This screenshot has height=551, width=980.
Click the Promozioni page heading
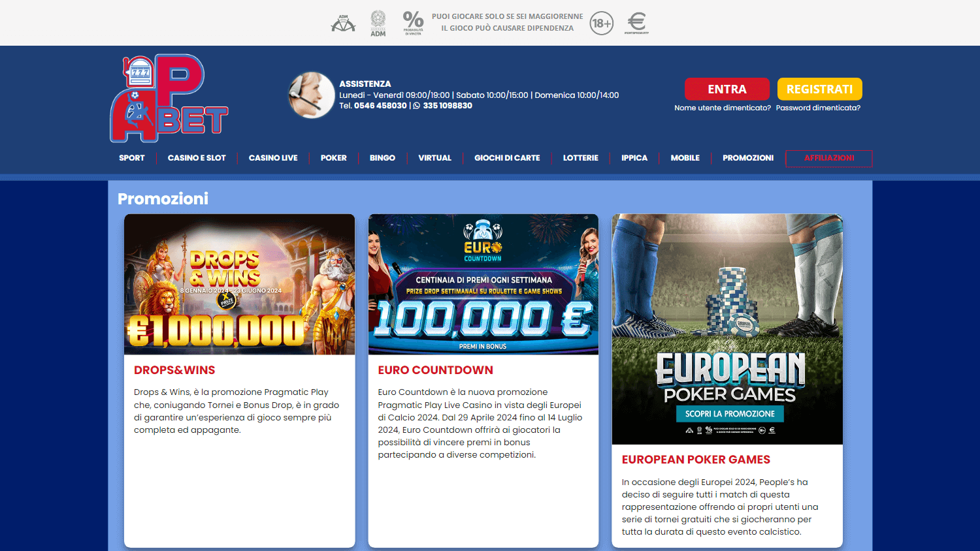click(x=163, y=198)
